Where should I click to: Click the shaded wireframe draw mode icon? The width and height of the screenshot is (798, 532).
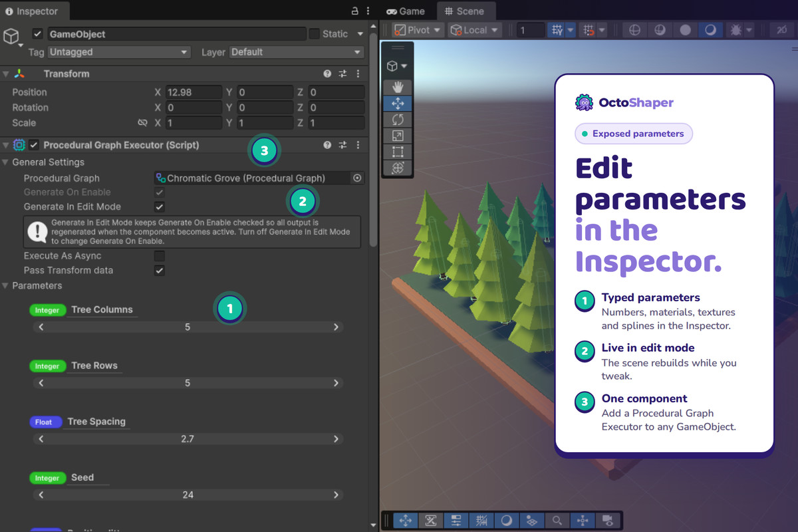[660, 30]
